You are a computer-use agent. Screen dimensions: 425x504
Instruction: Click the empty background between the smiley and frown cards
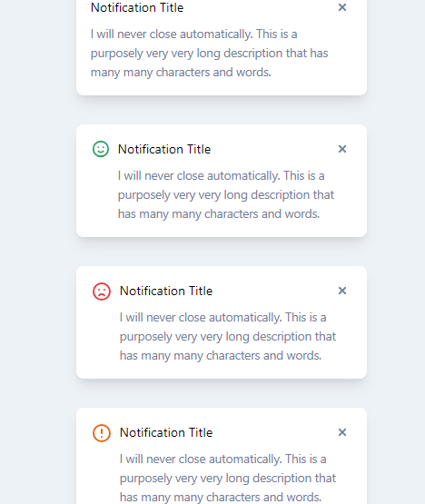(222, 252)
